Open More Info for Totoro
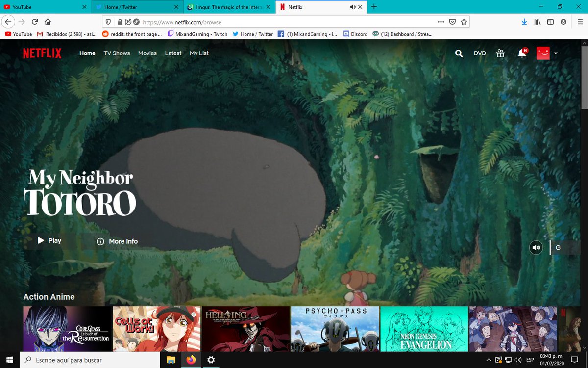Viewport: 588px width, 368px height. 117,241
